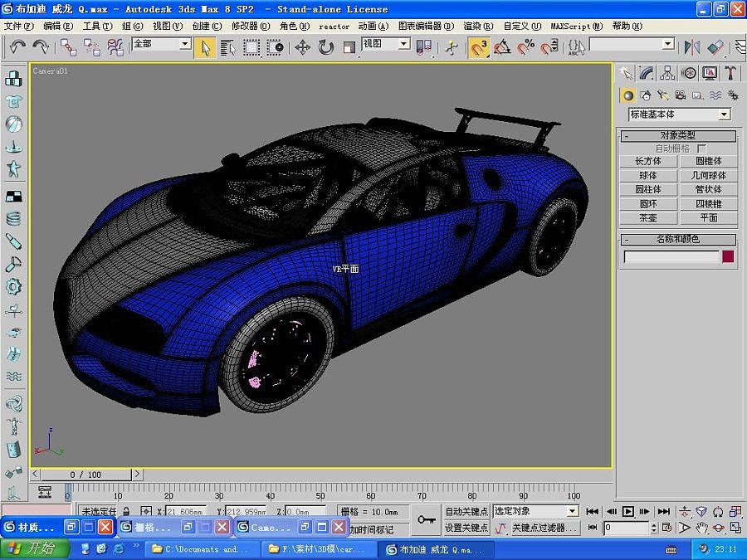Viewport: 747px width, 560px height.
Task: Collapse the 名称和颜色 rollout
Action: pos(678,239)
